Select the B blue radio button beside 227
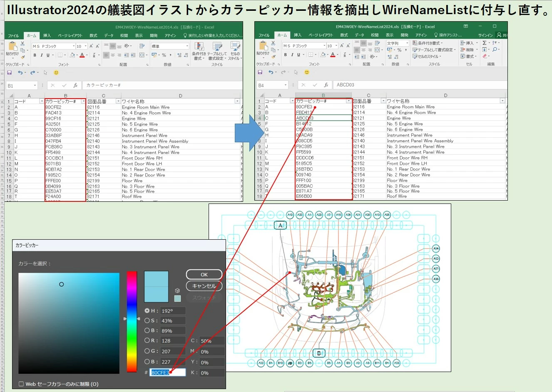 click(x=147, y=362)
